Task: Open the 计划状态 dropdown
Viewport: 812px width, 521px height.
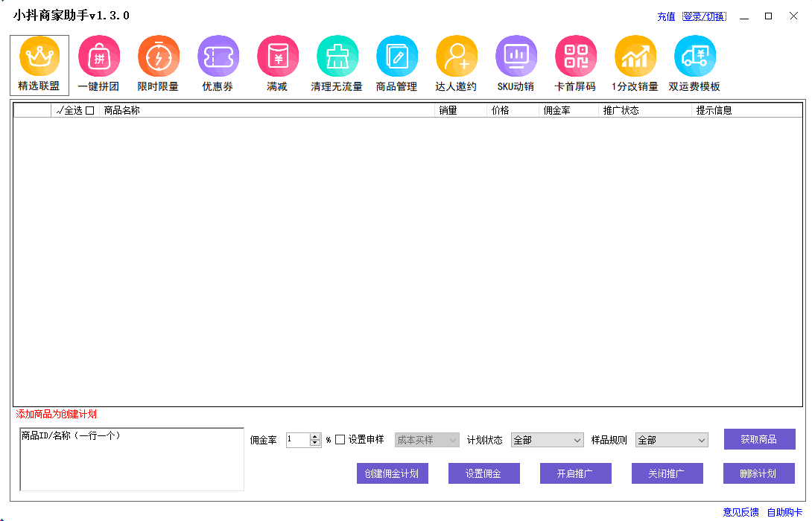Action: (548, 439)
